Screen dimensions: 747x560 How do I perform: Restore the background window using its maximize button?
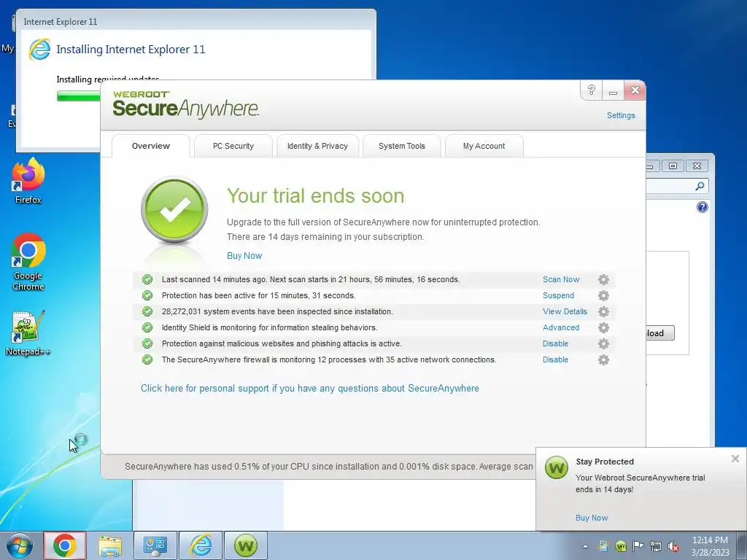click(x=673, y=166)
